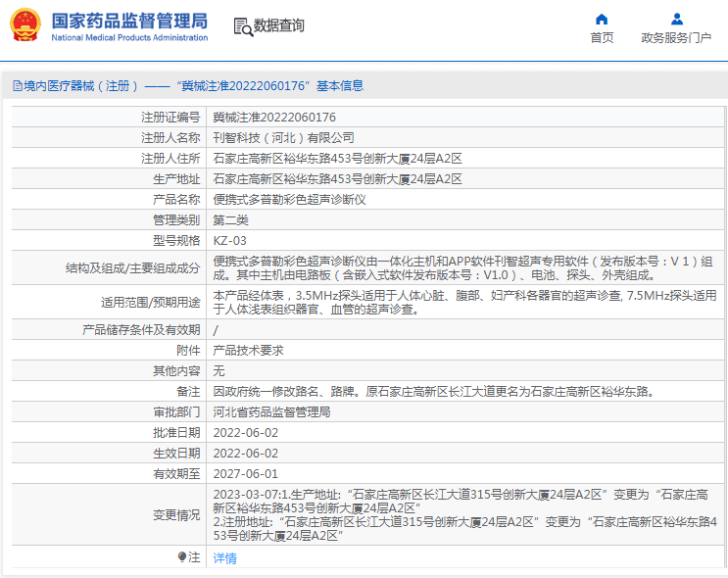Click 第二类 management category value
The width and height of the screenshot is (728, 578).
(231, 220)
